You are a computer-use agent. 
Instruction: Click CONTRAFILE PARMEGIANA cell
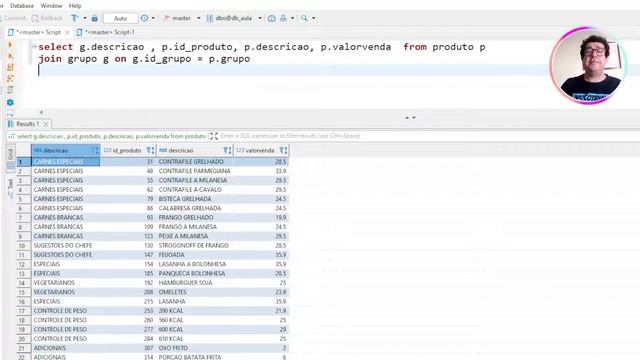click(x=194, y=171)
